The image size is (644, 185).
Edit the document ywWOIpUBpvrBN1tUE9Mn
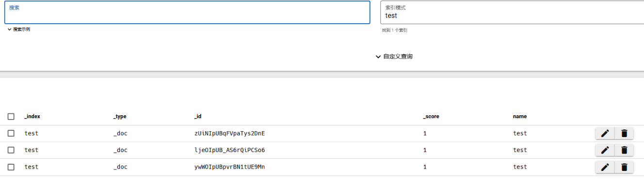605,167
